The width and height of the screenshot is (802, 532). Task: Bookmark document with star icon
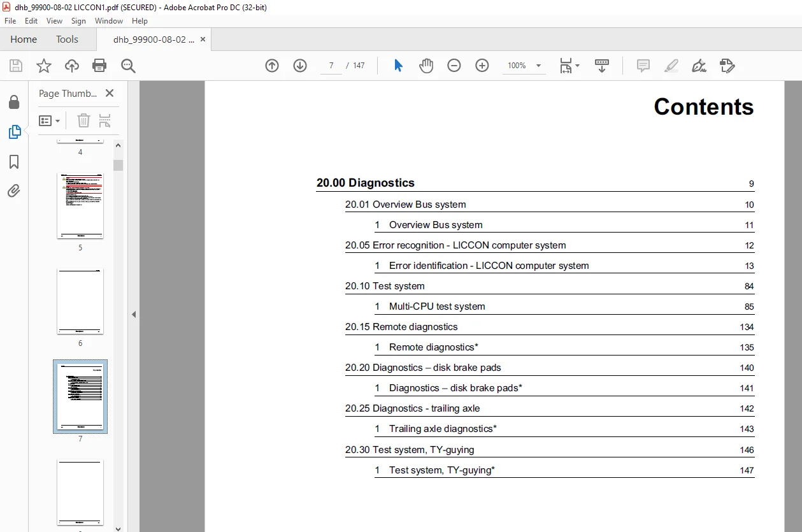click(x=44, y=66)
